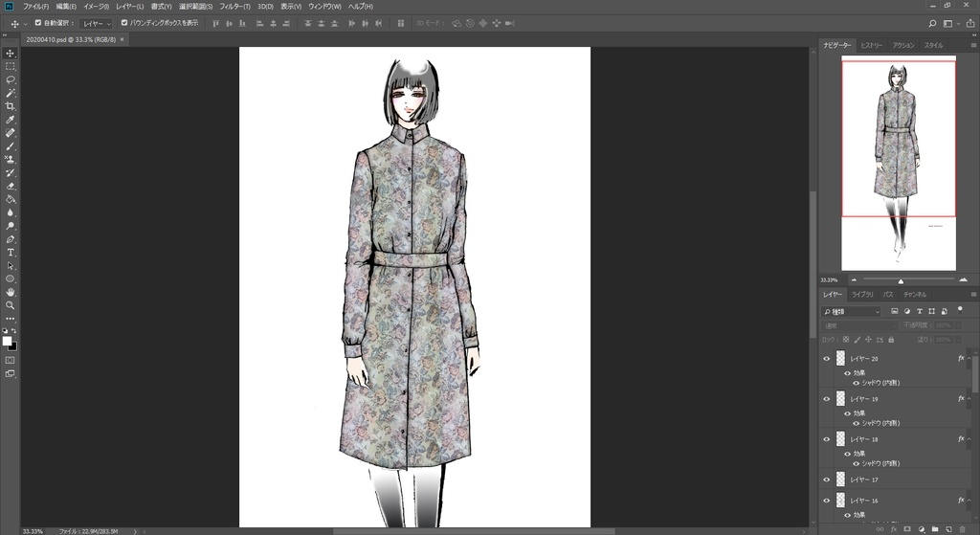Viewport: 980px width, 535px height.
Task: Select the Type tool
Action: coord(10,253)
